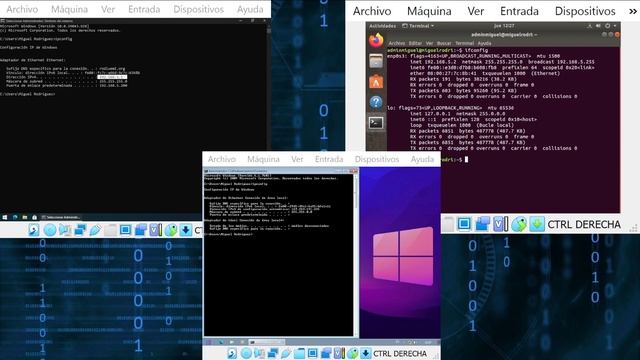The image size is (640, 360).
Task: Click USB icon in Windows 7 VM status bar
Action: (x=286, y=353)
